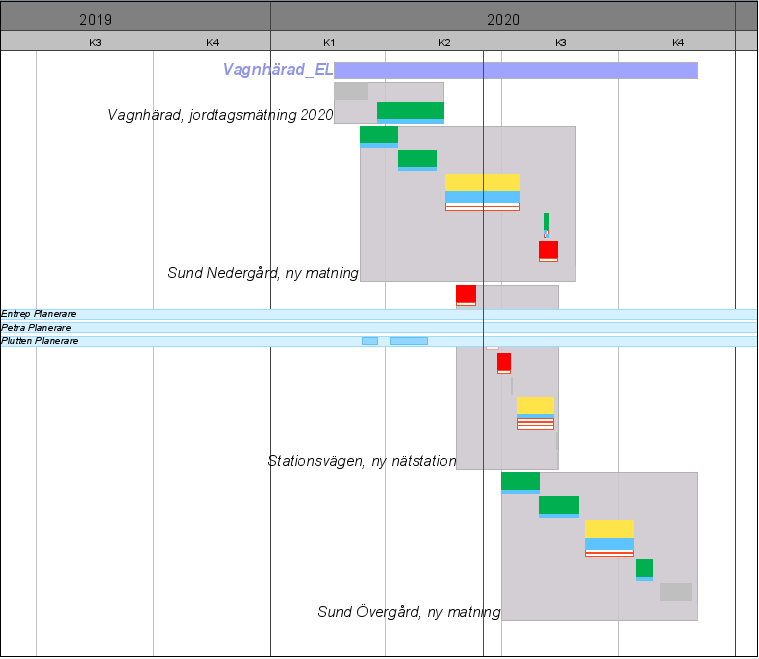Click the 'Sund Nedergård, ny matning' label
The width and height of the screenshot is (759, 659).
(263, 273)
